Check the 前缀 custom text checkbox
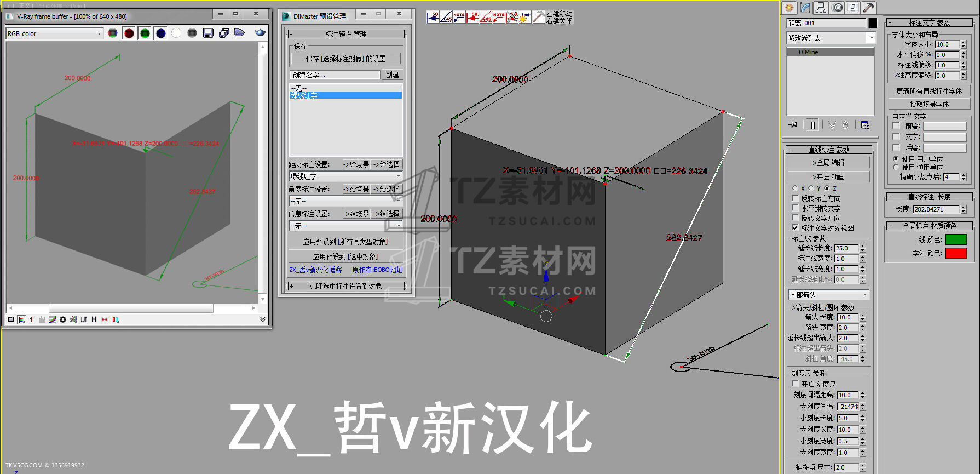The image size is (980, 474). point(896,126)
